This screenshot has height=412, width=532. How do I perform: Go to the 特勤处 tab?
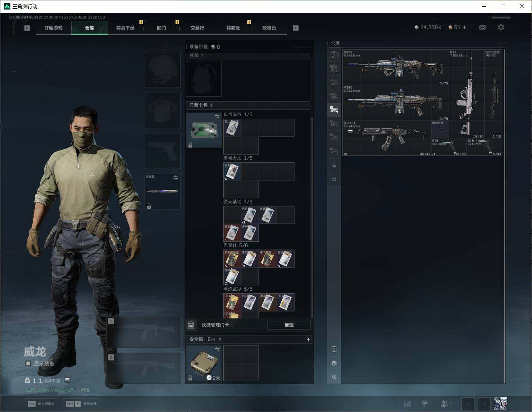(233, 28)
